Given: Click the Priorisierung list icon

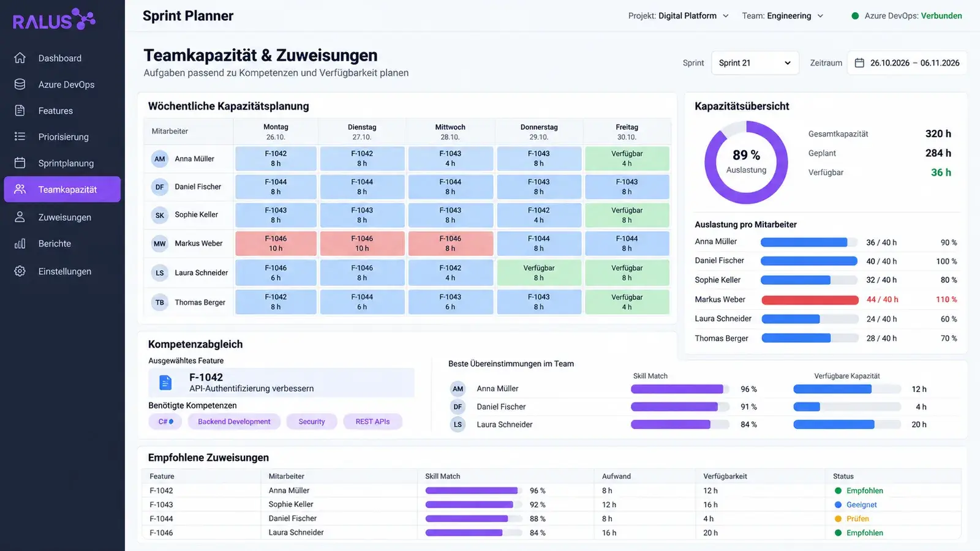Looking at the screenshot, I should coord(20,137).
